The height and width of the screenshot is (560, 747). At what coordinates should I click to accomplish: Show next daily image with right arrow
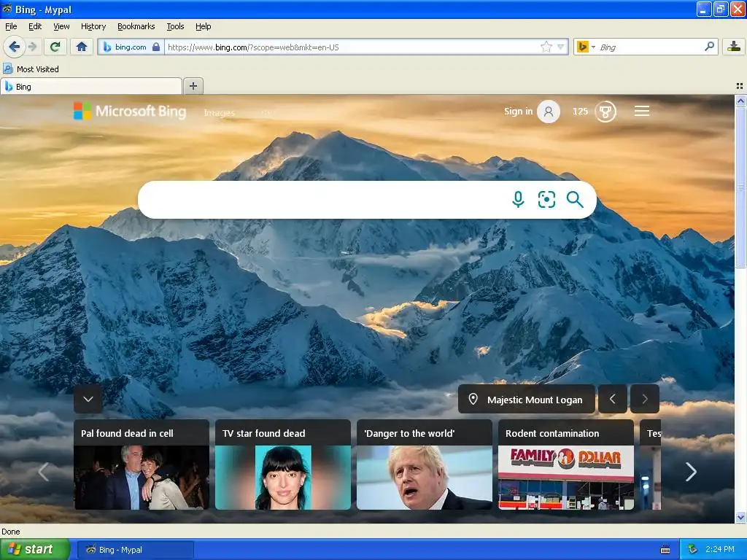(x=645, y=399)
